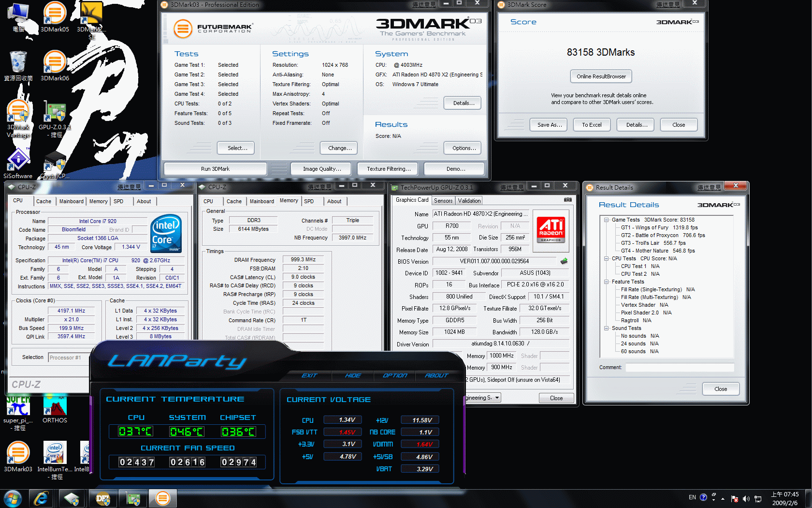Launch the super_pi desktop shortcut
Screen dimensions: 812x508
pyautogui.click(x=18, y=412)
